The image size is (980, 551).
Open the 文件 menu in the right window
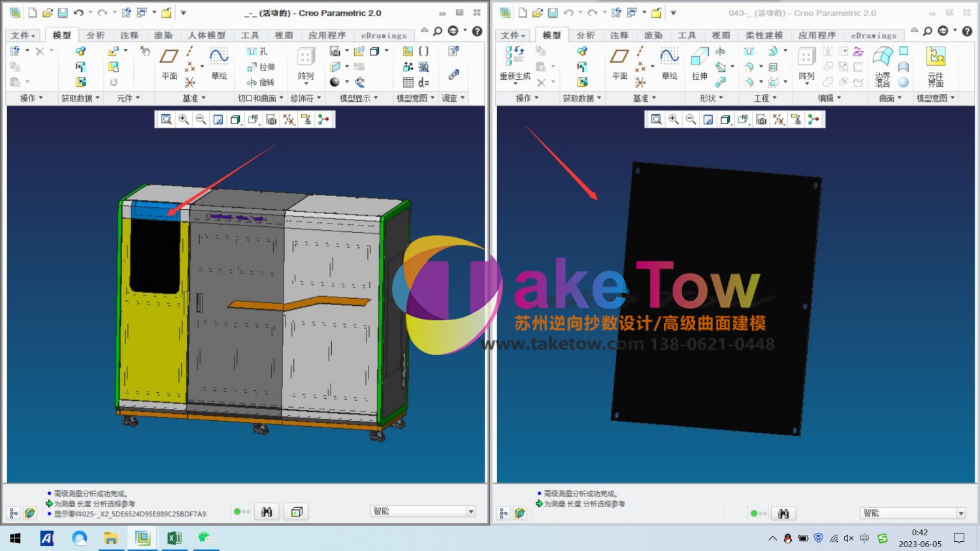pyautogui.click(x=513, y=35)
